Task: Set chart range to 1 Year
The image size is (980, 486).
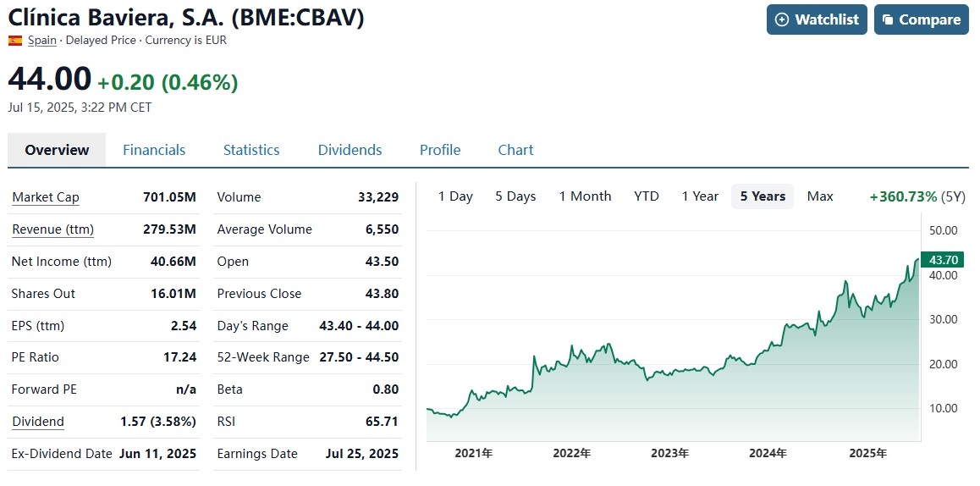Action: click(700, 196)
